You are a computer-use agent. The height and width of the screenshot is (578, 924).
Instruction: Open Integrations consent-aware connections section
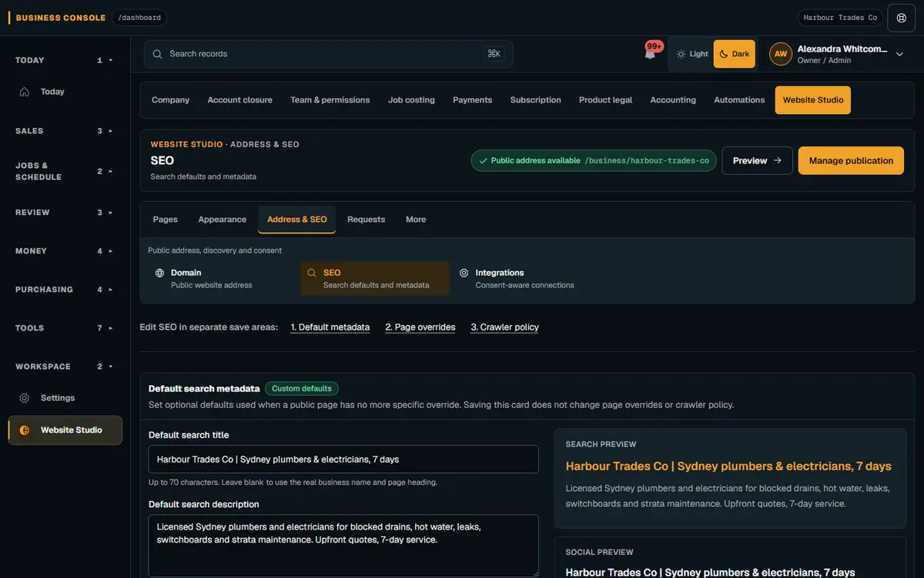[x=526, y=278]
